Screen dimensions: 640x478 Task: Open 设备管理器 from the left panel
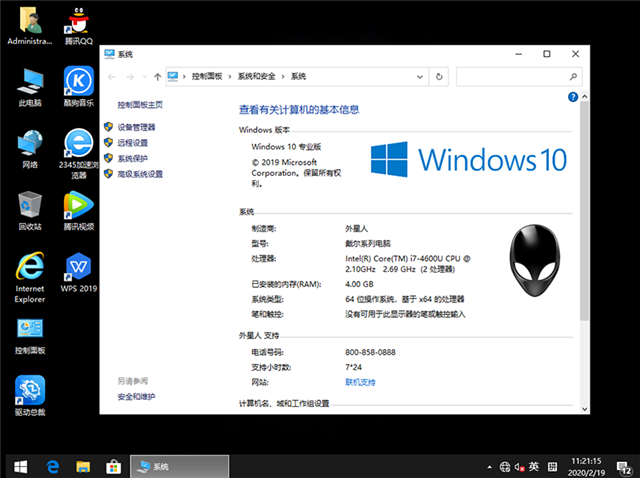[136, 127]
